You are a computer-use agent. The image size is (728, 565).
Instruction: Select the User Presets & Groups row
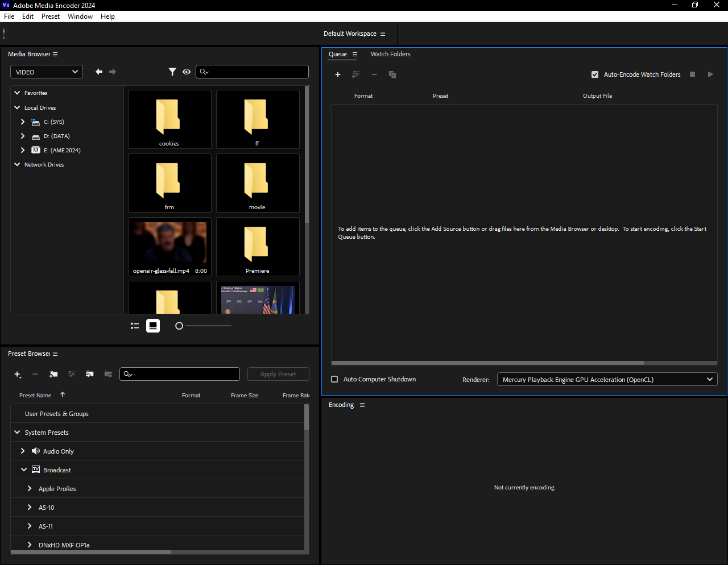158,414
